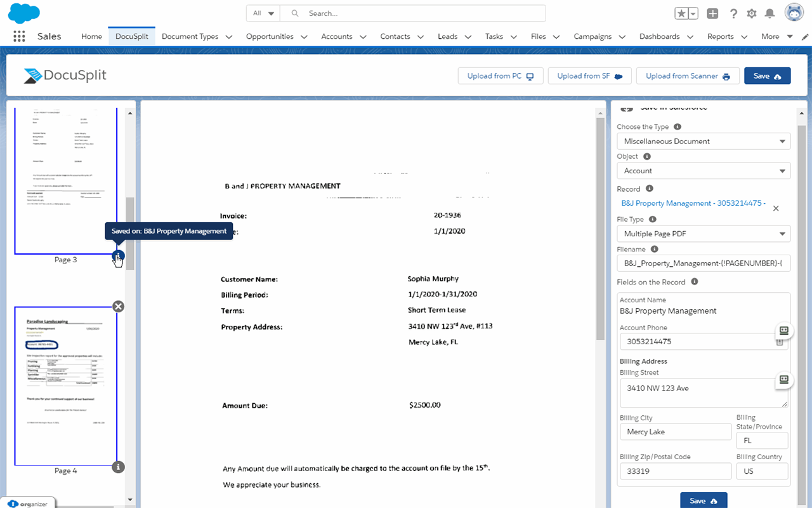Screen dimensions: 812x508
Task: Click the info icon under the Page 3 thumbnail
Action: [118, 257]
